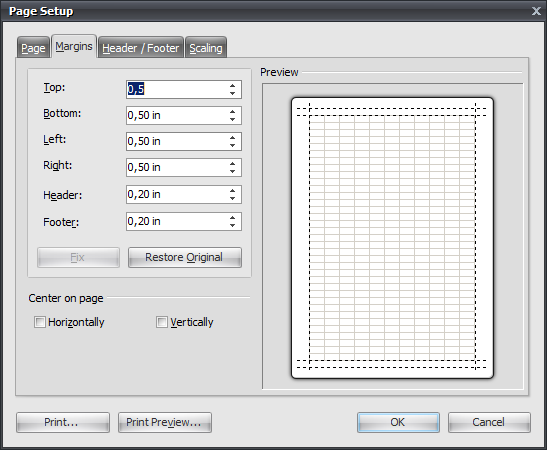Click the disabled Fix button
Screen dimensions: 547x450
78,257
